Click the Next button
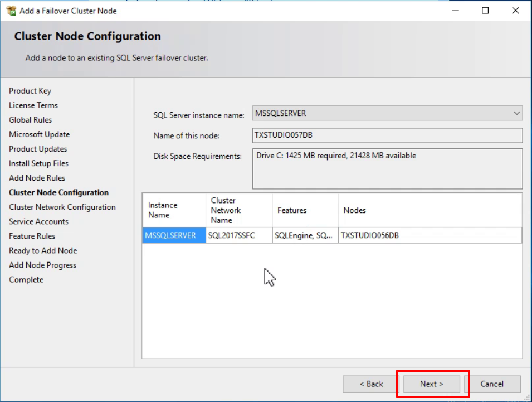This screenshot has height=402, width=532. click(x=431, y=384)
